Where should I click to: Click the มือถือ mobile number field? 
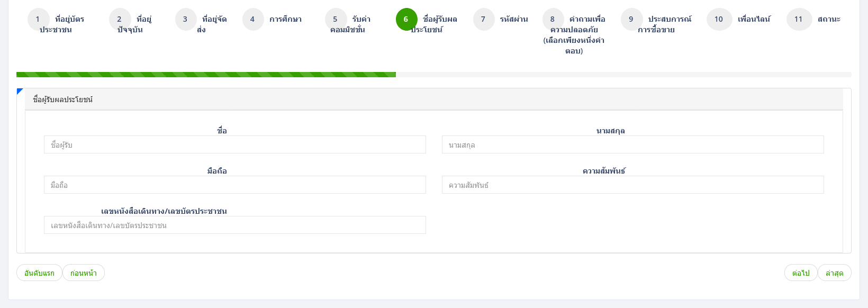[x=234, y=185]
